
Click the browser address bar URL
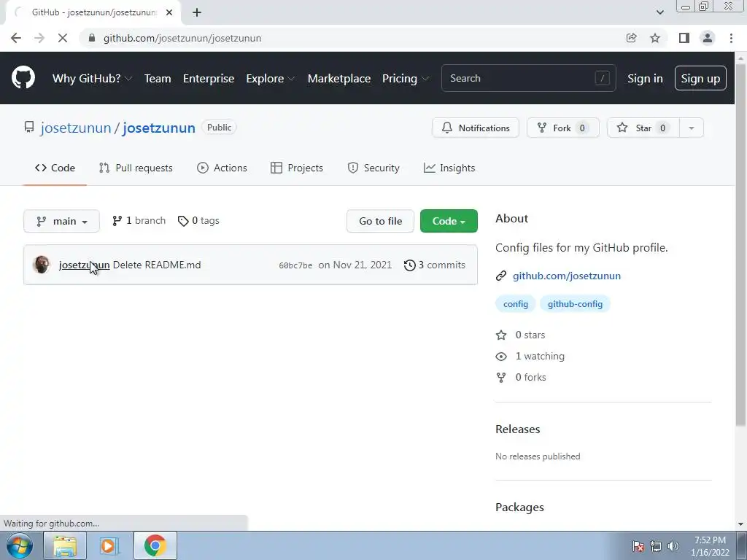point(182,38)
